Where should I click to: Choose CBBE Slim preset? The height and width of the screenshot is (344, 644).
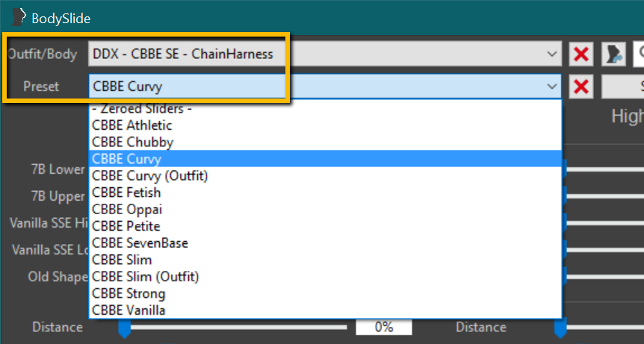click(x=325, y=260)
